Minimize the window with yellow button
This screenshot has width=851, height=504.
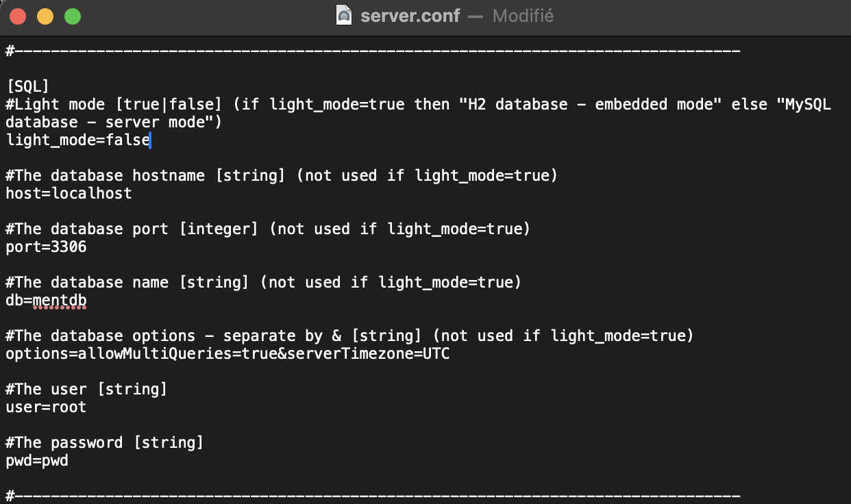(45, 16)
